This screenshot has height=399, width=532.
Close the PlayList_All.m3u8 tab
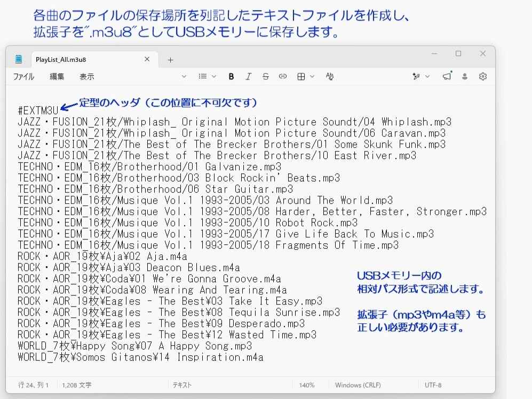coord(147,59)
